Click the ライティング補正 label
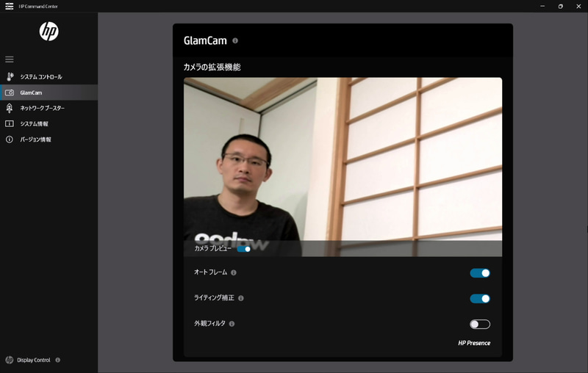 tap(214, 297)
